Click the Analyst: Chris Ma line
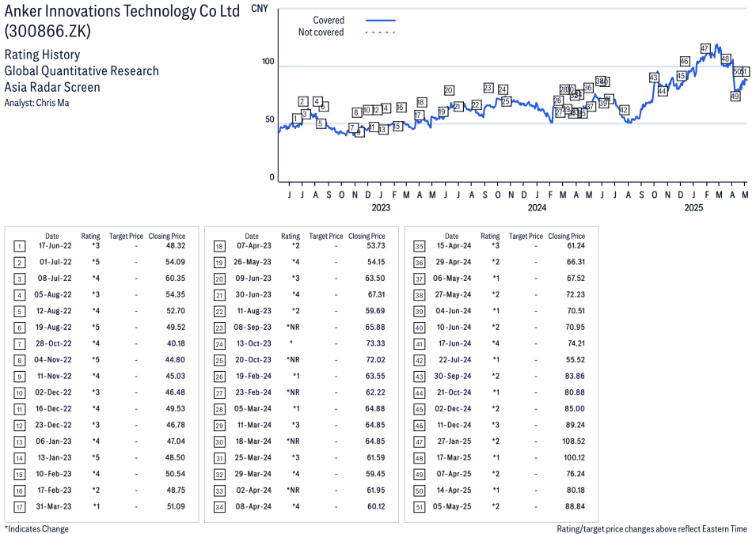The width and height of the screenshot is (756, 534). [36, 103]
